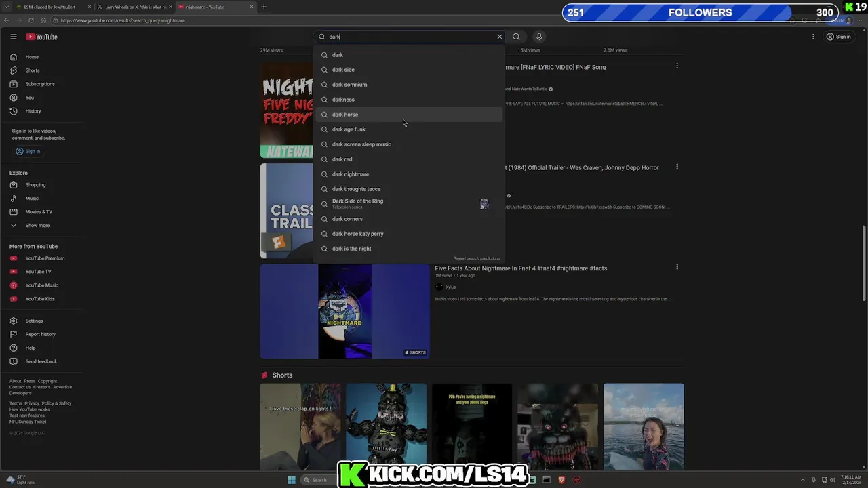Viewport: 868px width, 488px height.
Task: Click Report search predictions link
Action: tap(477, 258)
